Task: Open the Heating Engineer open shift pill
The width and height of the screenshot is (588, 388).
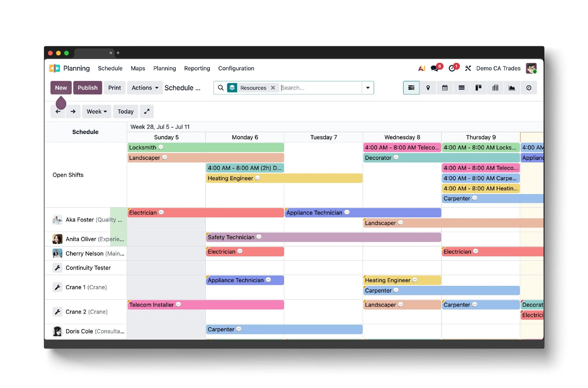Action: (284, 178)
